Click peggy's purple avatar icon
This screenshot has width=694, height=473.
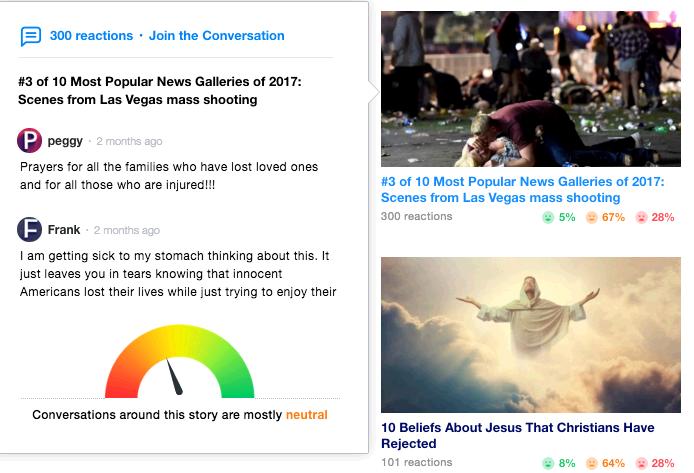30,141
